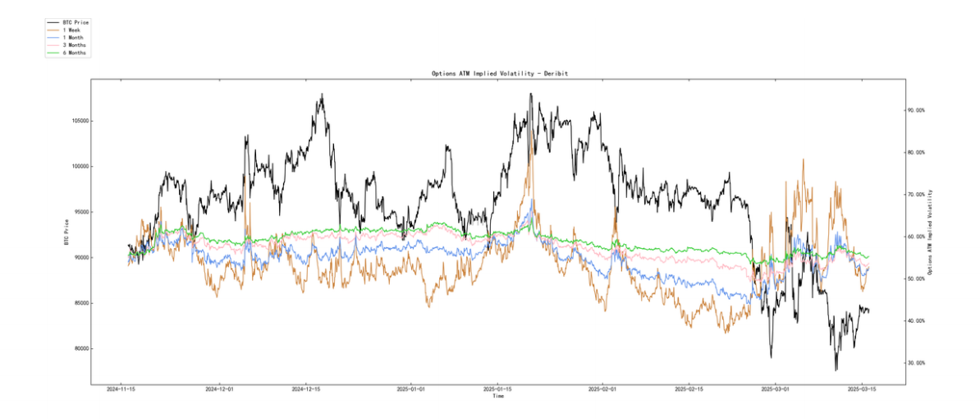Select the blue 1 Month legend line

(54, 38)
